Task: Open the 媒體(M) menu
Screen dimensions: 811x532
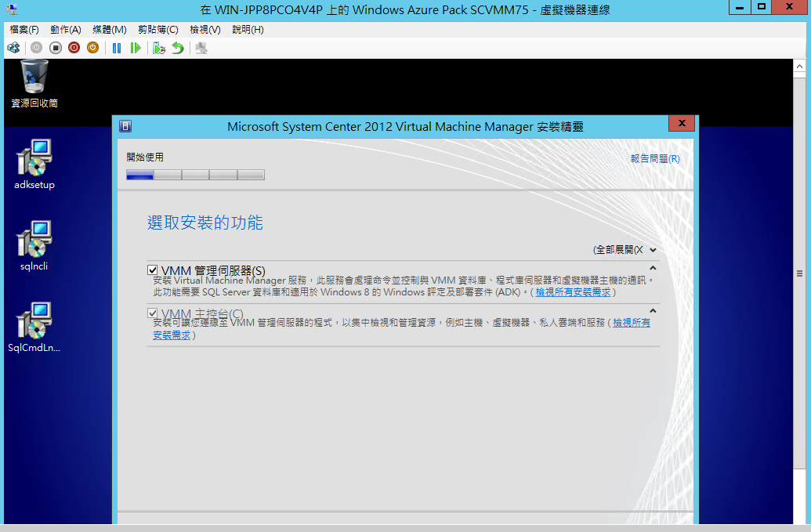Action: point(110,30)
